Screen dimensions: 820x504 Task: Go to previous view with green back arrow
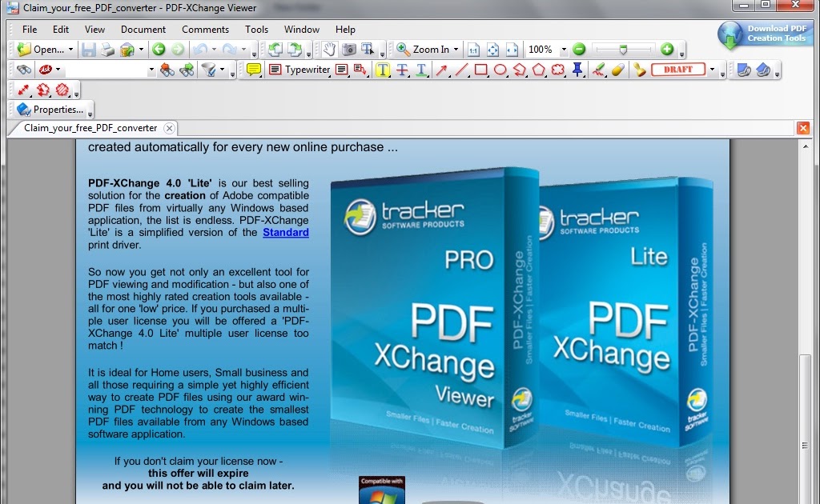coord(159,49)
